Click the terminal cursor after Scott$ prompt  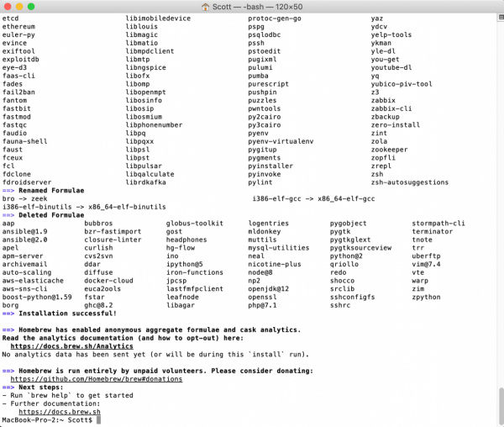click(98, 420)
